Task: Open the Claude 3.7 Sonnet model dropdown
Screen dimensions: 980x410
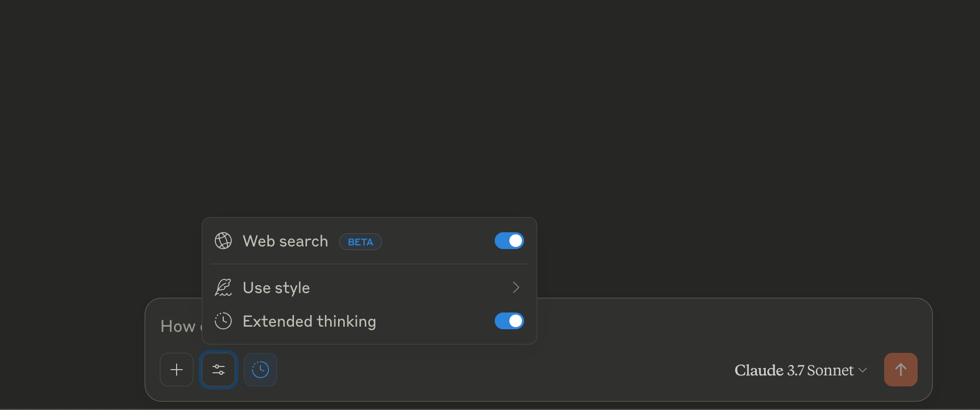Action: [800, 370]
